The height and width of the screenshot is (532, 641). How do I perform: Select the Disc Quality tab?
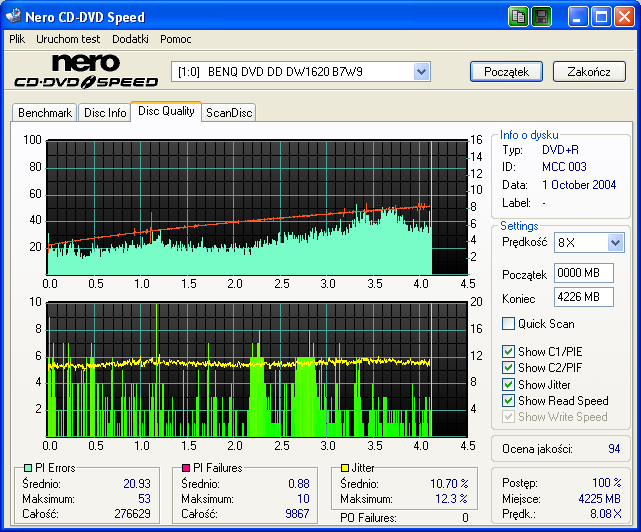point(166,111)
